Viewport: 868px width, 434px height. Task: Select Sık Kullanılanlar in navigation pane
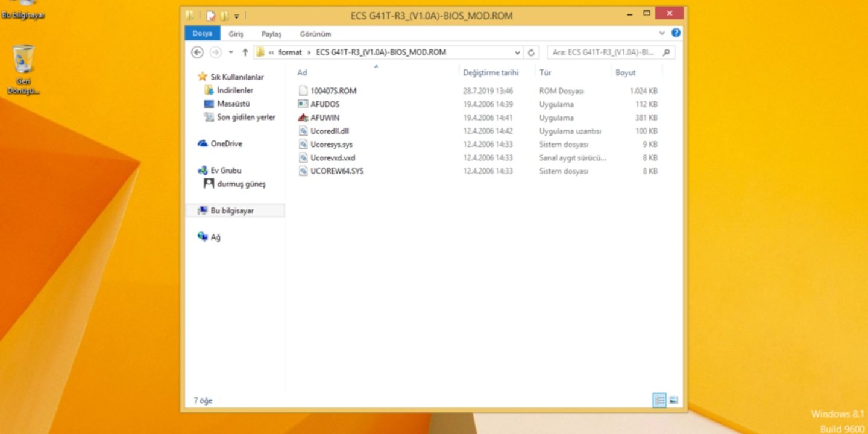coord(237,77)
